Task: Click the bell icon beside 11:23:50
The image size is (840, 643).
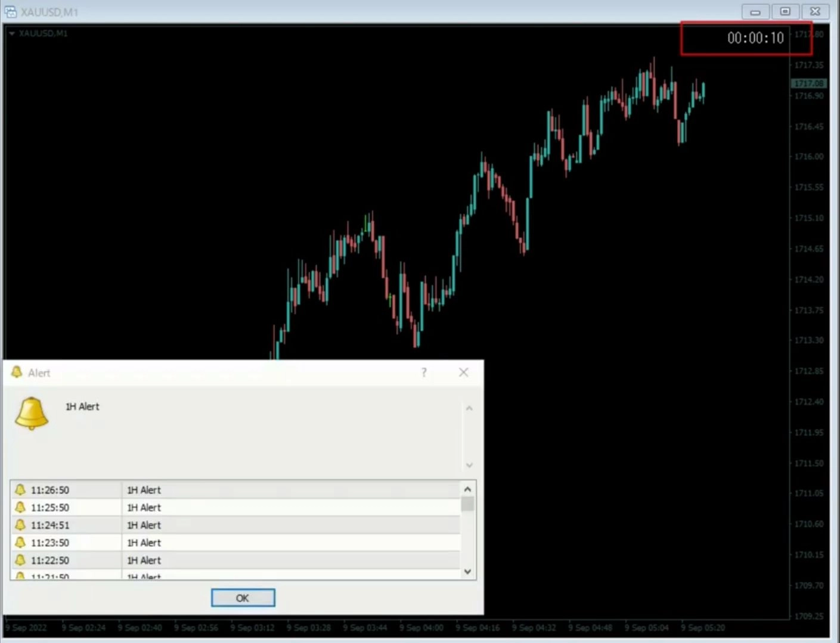Action: point(20,542)
